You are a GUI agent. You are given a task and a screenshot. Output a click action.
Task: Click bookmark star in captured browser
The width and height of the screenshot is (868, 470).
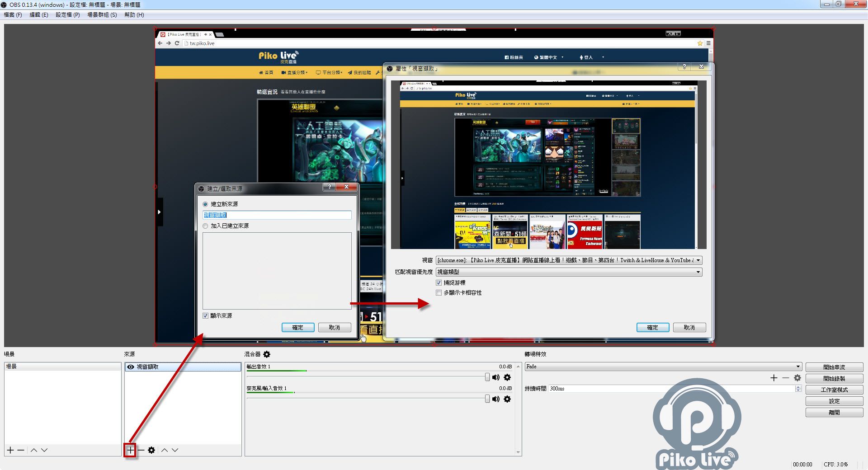(700, 43)
